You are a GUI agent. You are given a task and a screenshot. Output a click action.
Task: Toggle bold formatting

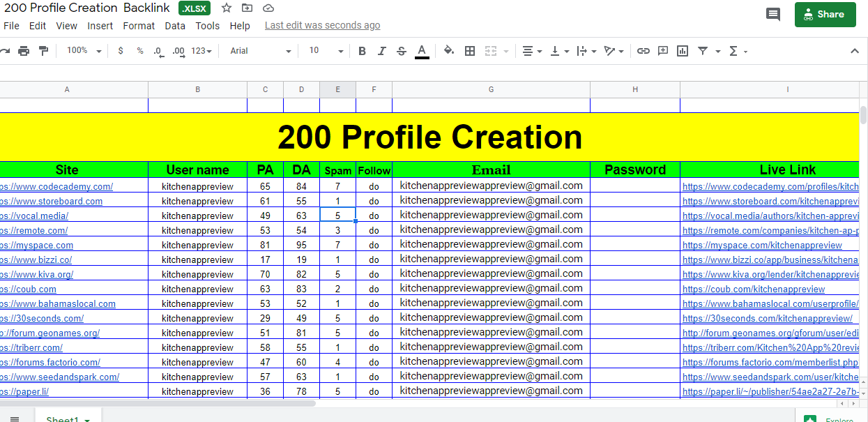362,51
